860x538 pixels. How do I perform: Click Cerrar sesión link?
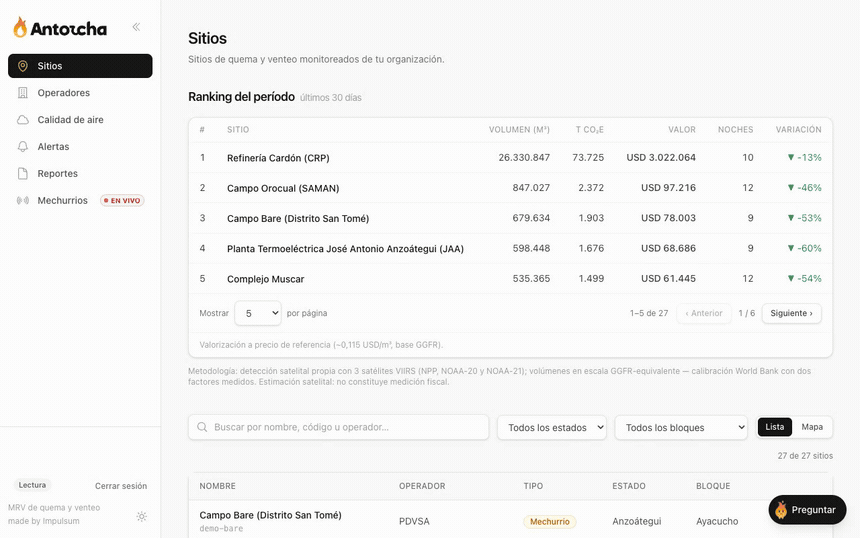[x=121, y=486]
